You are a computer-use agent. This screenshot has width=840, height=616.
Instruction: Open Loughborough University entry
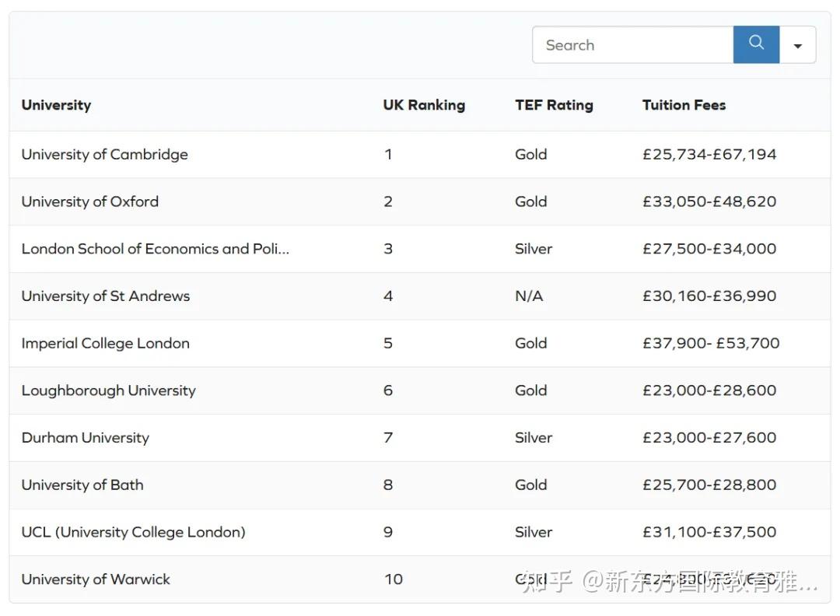click(x=108, y=390)
